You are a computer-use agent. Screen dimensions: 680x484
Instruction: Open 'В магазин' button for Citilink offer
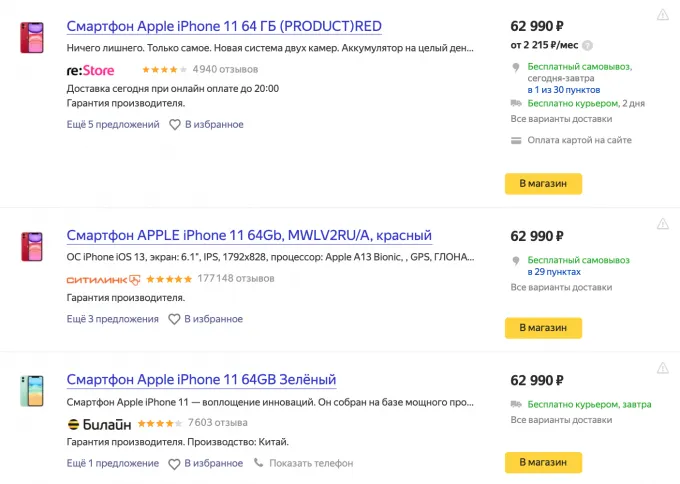pyautogui.click(x=543, y=328)
